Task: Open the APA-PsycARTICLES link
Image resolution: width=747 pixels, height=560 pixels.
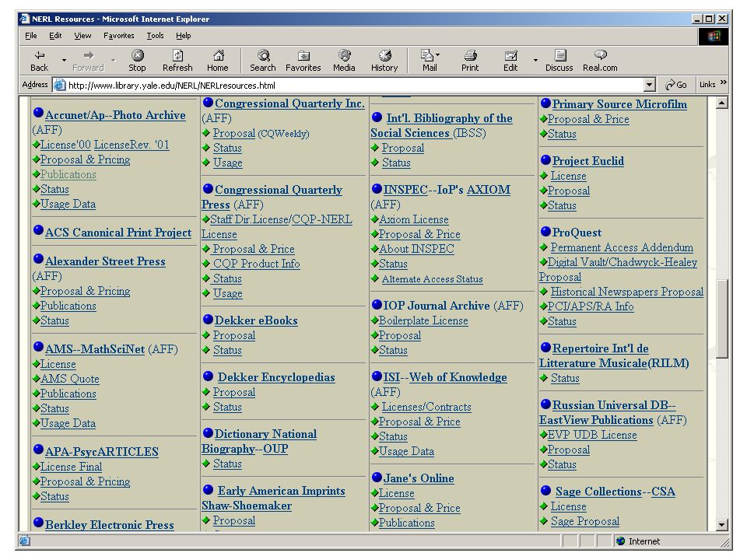Action: 102,452
